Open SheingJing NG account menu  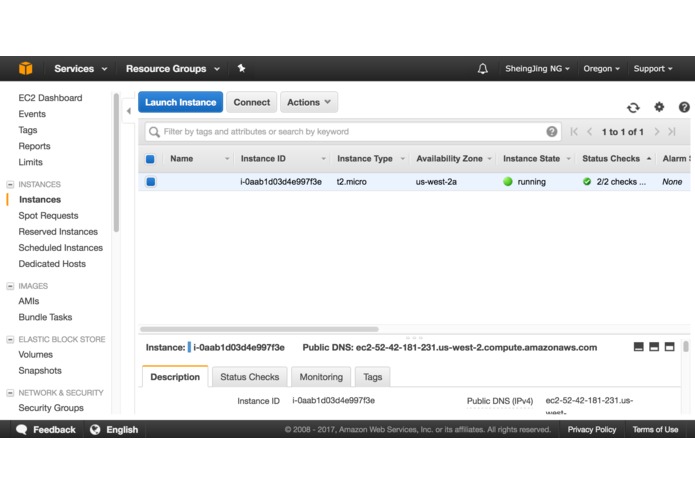[x=537, y=69]
